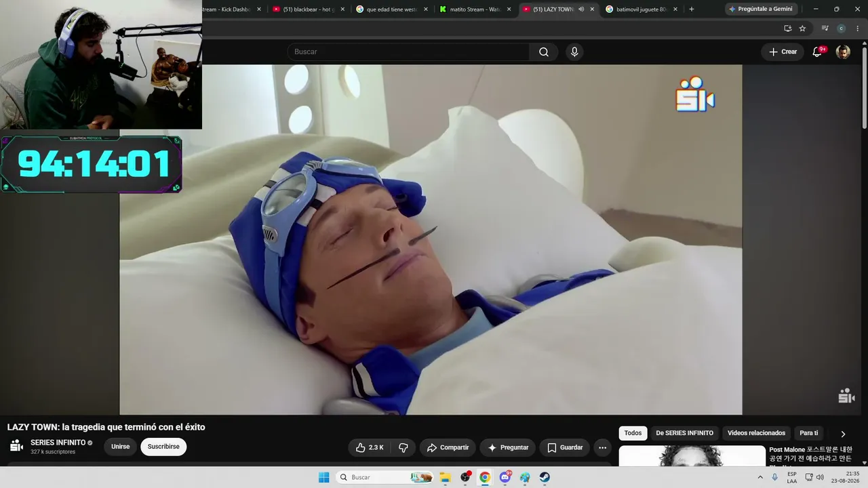Focus the YouTube Buscar search field
The width and height of the screenshot is (868, 488).
(x=409, y=52)
